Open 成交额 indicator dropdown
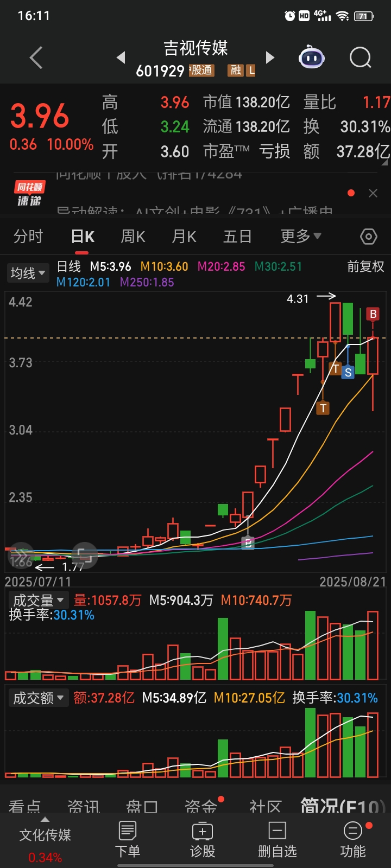This screenshot has height=868, width=391. pyautogui.click(x=38, y=698)
